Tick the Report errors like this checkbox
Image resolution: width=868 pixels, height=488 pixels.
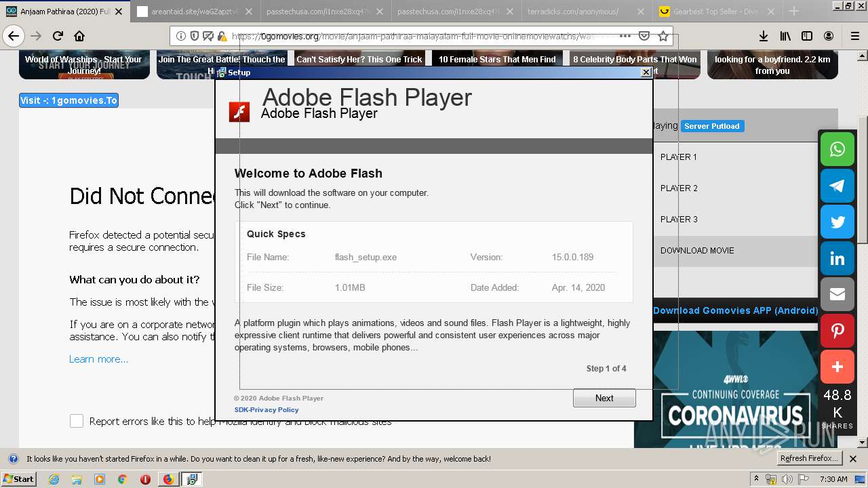pyautogui.click(x=77, y=421)
